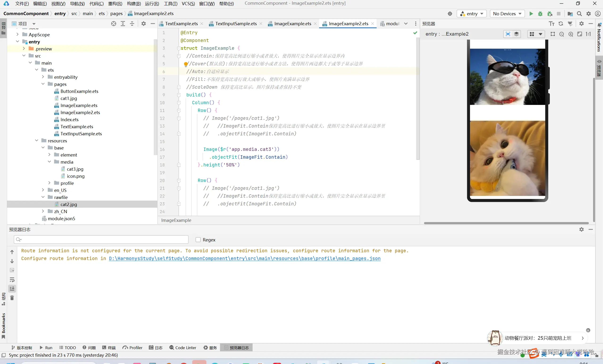Enable the Regex checkbox
This screenshot has height=364, width=603.
click(x=198, y=240)
